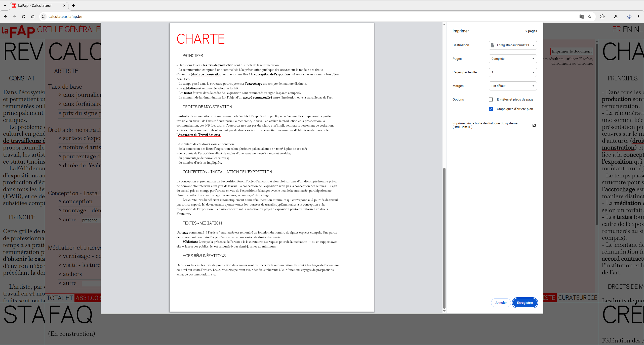Open the Chrome three-dot menu
Image resolution: width=644 pixels, height=345 pixels.
[638, 17]
